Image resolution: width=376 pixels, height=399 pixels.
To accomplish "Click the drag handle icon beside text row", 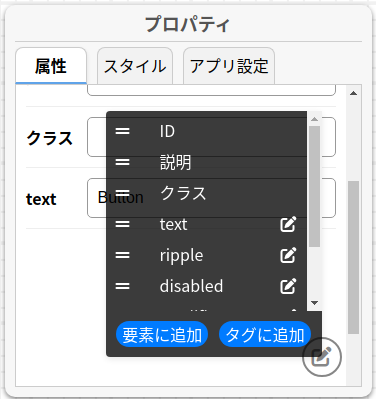I will pos(122,224).
